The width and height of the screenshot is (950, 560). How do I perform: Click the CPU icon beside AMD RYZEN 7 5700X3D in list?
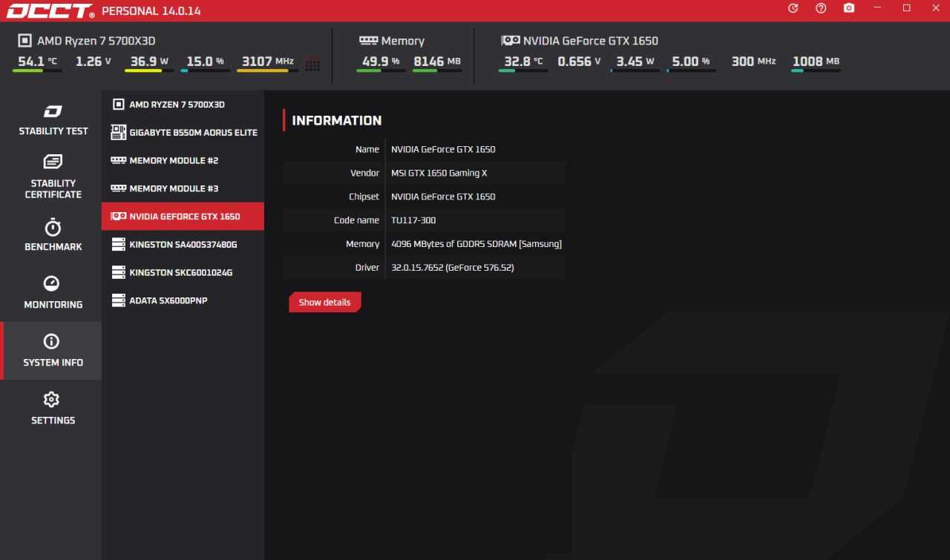tap(118, 105)
